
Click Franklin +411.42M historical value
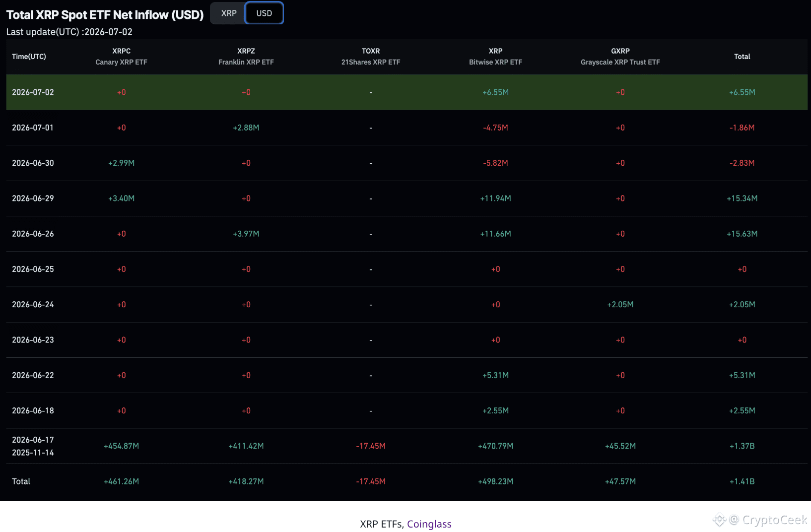(246, 446)
